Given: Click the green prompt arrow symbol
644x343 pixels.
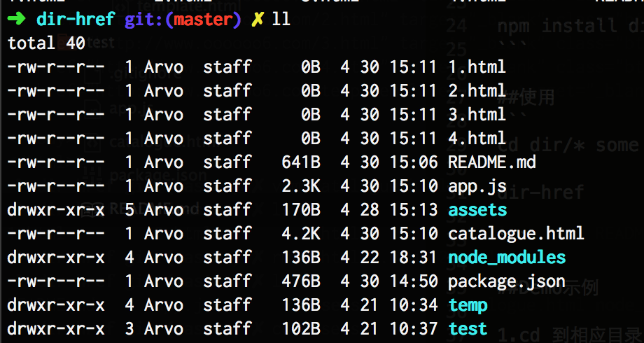Looking at the screenshot, I should click(16, 20).
